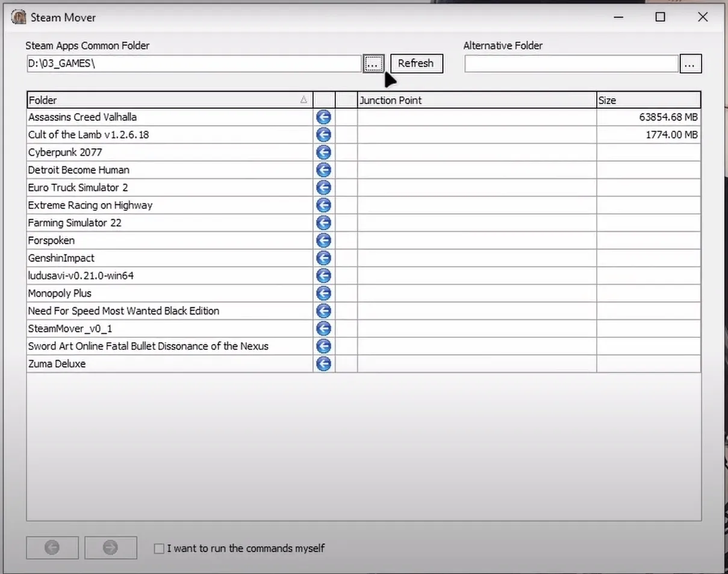Select the ludusavi-v0.21.0-win64 row

364,276
